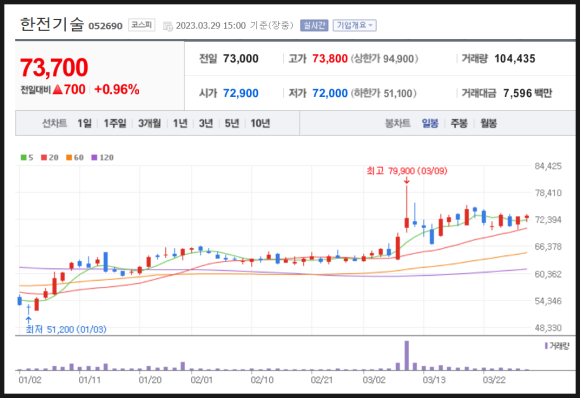
Task: Click the +0.96% change percentage
Action: (x=117, y=90)
